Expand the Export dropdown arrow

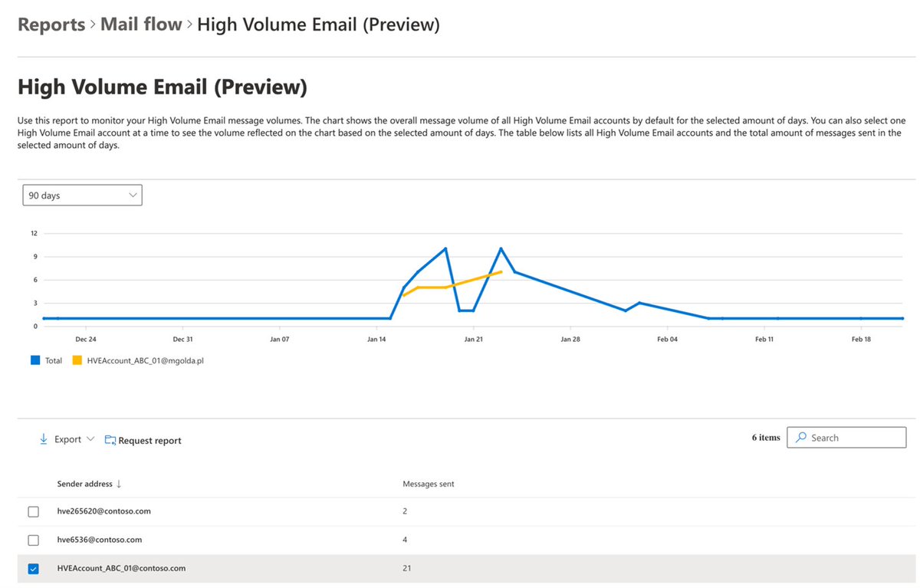pyautogui.click(x=90, y=439)
